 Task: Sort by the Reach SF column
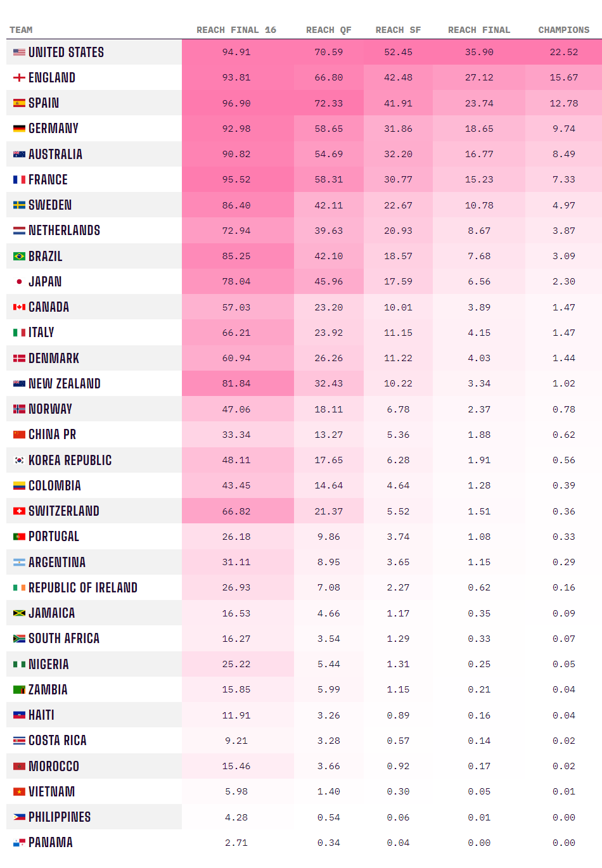pos(398,30)
